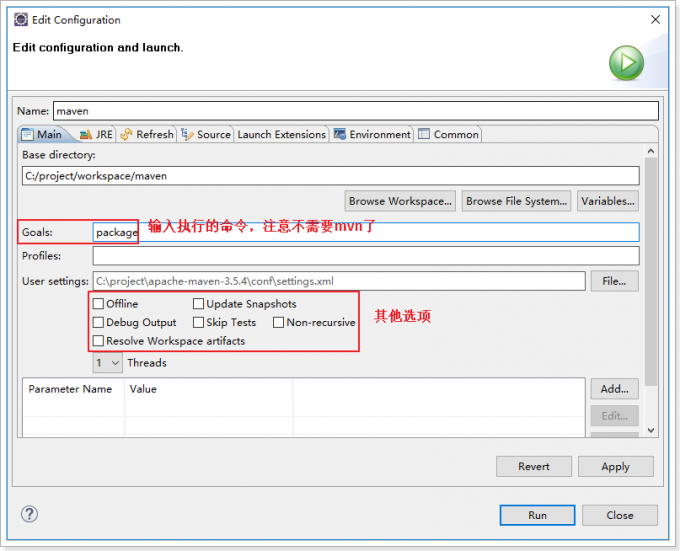The image size is (680, 551).
Task: Switch to the Main tab
Action: click(42, 134)
